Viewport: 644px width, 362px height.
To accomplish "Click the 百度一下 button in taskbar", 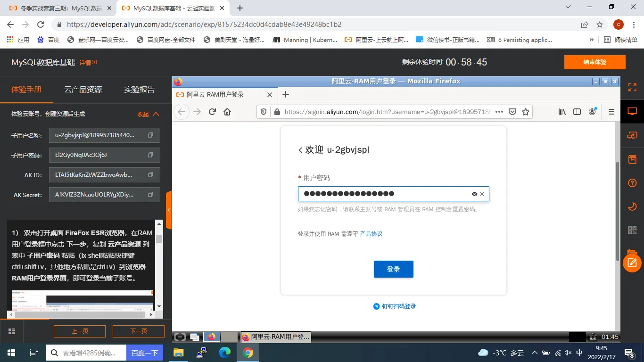I will [x=144, y=353].
